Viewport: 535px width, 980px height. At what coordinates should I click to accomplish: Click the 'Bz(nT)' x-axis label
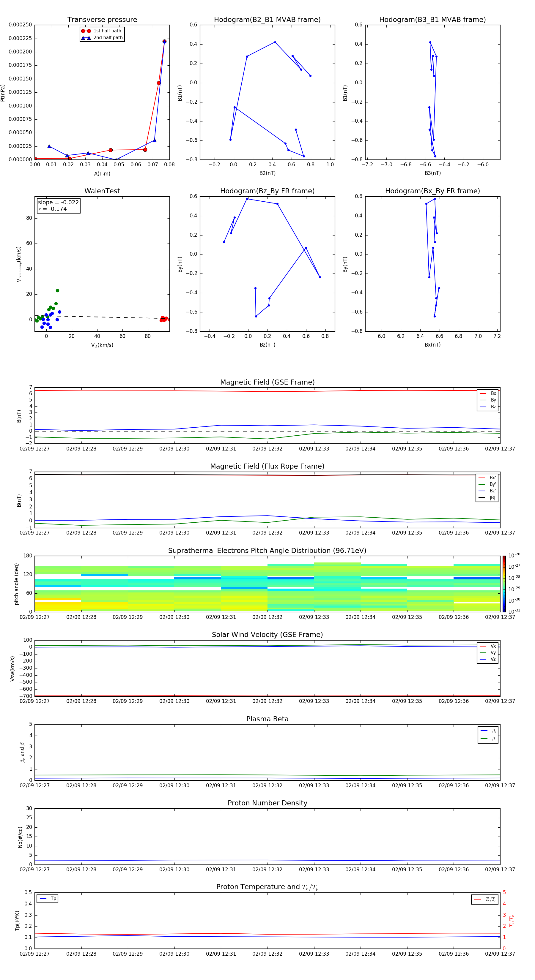tap(267, 345)
